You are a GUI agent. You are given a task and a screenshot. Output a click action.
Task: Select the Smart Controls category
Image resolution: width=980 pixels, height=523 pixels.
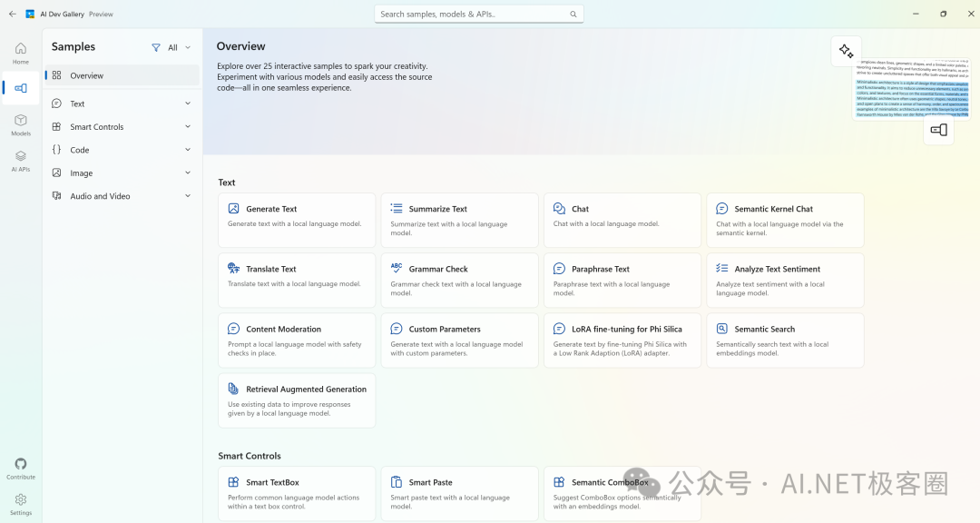pos(122,126)
